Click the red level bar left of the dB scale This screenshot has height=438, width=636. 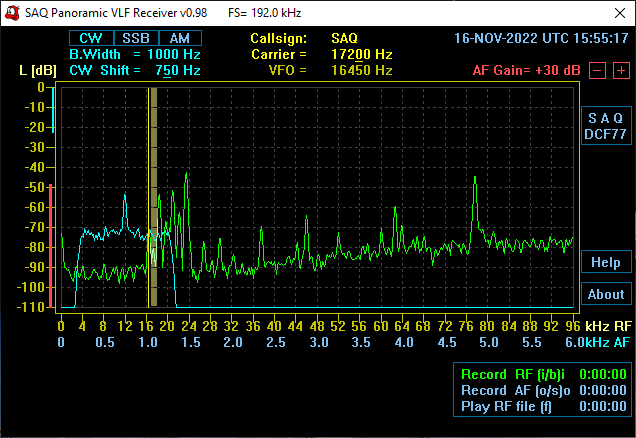tap(51, 245)
